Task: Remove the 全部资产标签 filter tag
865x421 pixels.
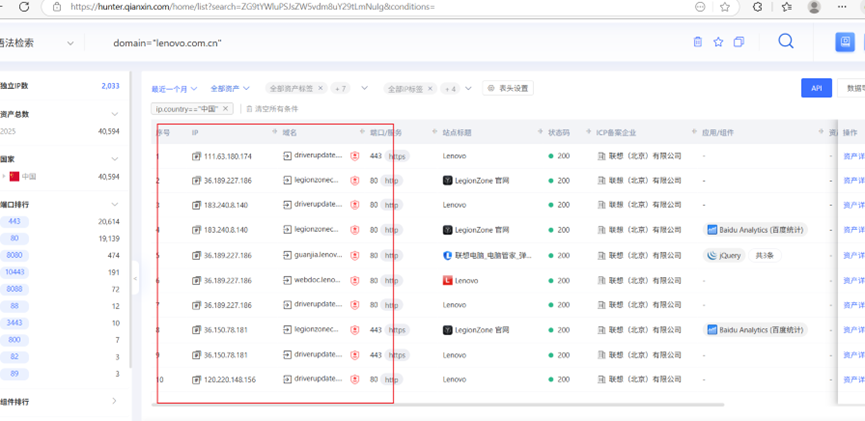Action: pyautogui.click(x=321, y=88)
